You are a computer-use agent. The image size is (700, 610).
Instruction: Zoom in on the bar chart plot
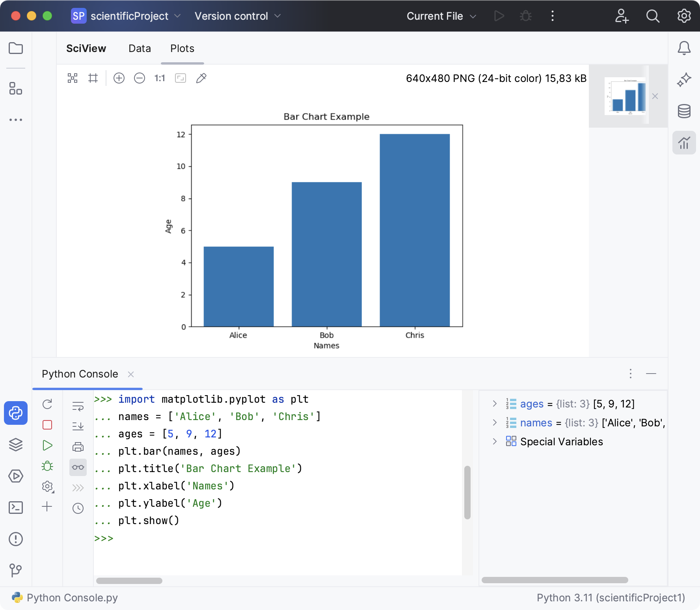tap(119, 78)
